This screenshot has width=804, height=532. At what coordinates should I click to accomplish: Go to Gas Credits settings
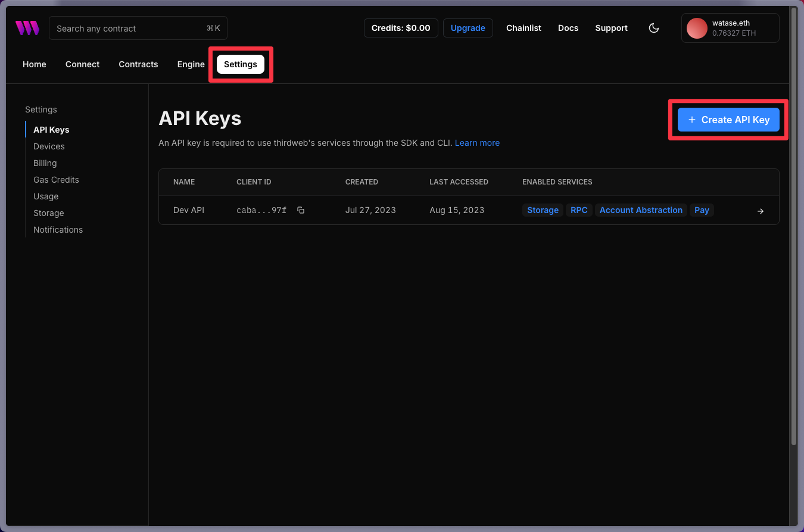tap(56, 180)
